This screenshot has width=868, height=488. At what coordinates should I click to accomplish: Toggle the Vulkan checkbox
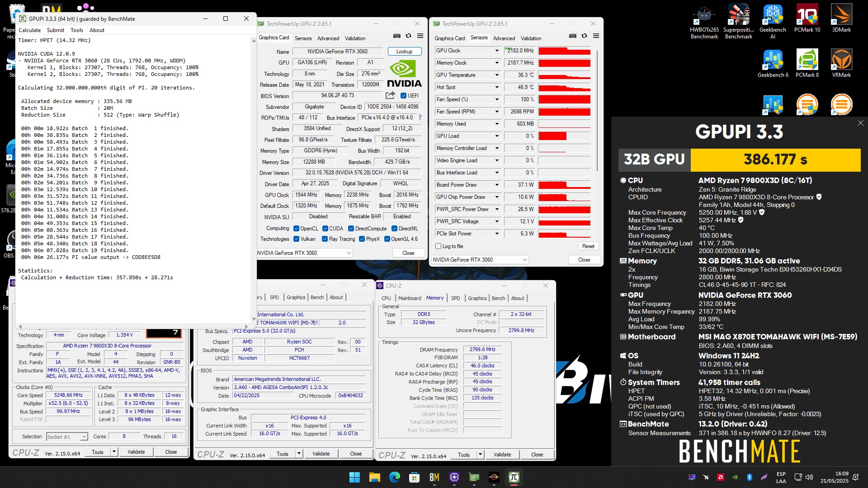click(296, 239)
